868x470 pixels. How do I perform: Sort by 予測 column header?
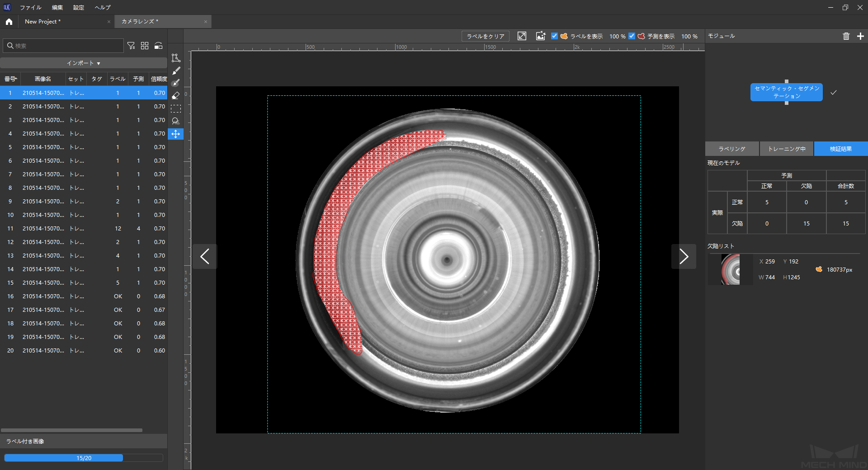pyautogui.click(x=138, y=79)
